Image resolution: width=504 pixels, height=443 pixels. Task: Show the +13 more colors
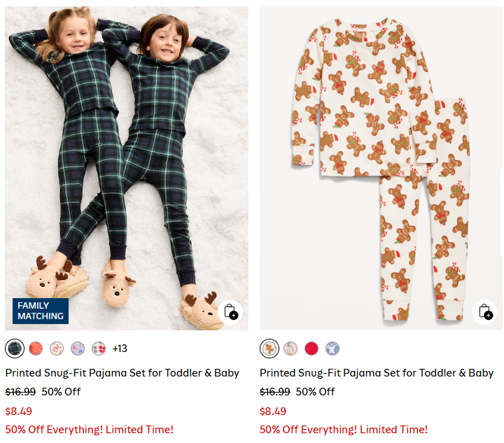[120, 348]
